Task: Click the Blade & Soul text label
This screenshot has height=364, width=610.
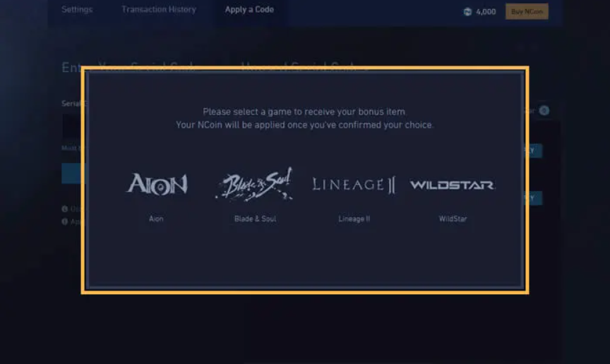Action: tap(255, 219)
